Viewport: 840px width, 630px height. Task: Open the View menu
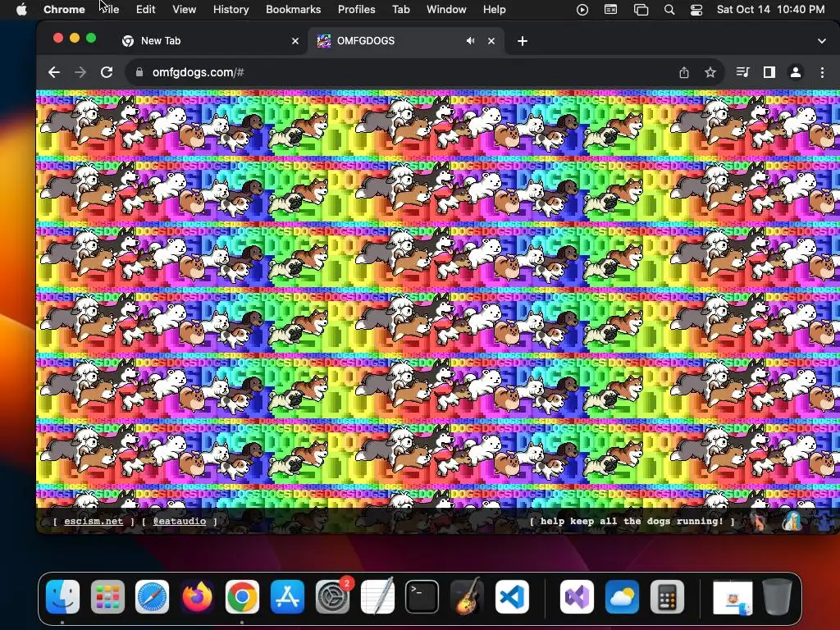coord(184,9)
